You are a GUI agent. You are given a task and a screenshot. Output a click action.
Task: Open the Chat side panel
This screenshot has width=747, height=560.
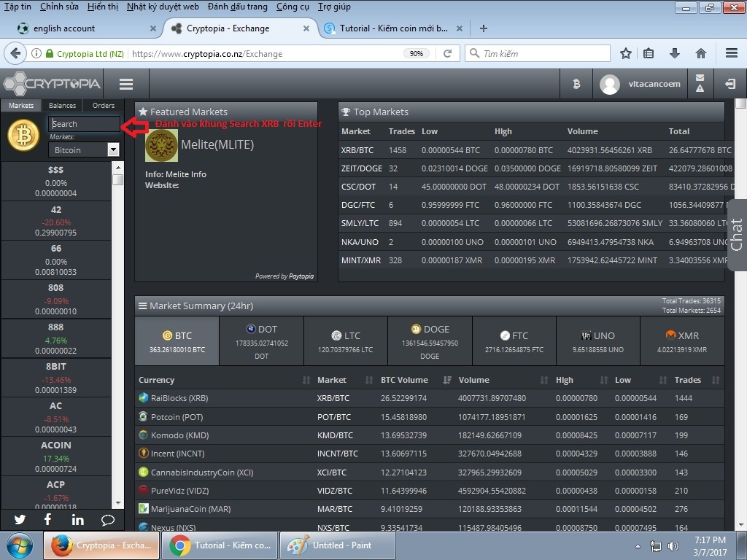[737, 235]
